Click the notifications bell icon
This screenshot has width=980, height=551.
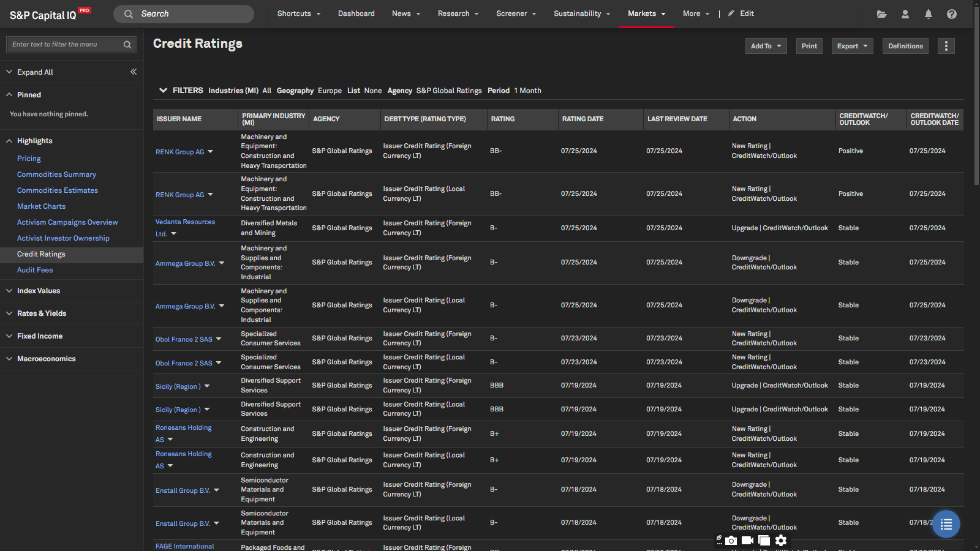tap(928, 14)
